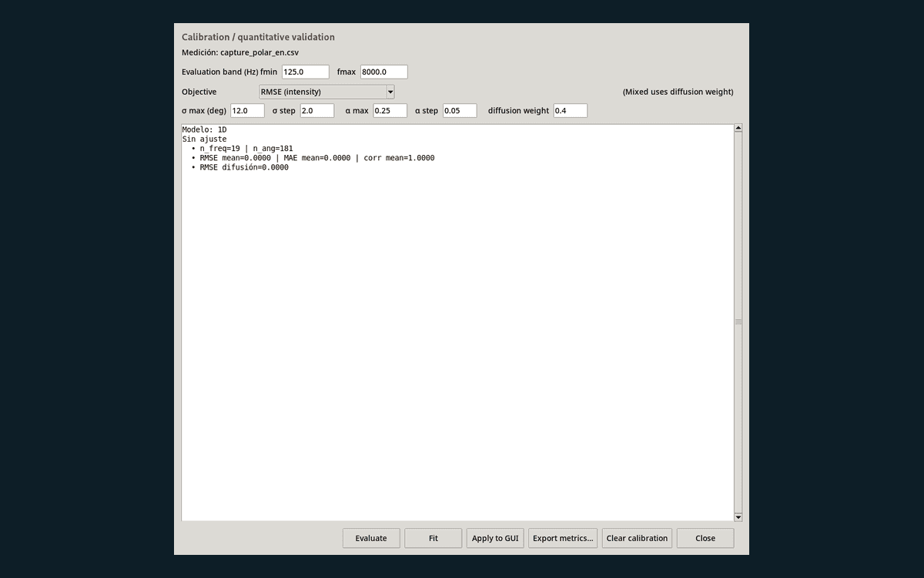Select the 'Modelo: 1D' line
924x578 pixels.
[205, 129]
